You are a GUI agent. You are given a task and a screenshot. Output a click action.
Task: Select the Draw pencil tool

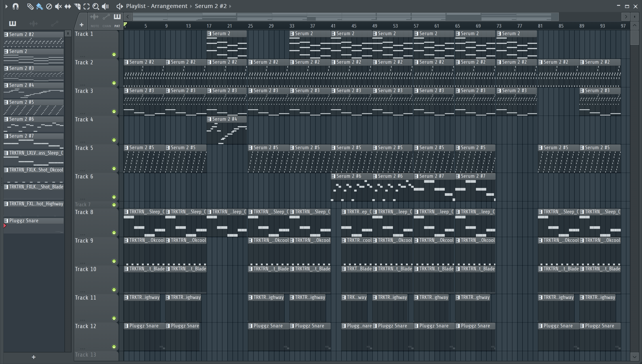30,6
